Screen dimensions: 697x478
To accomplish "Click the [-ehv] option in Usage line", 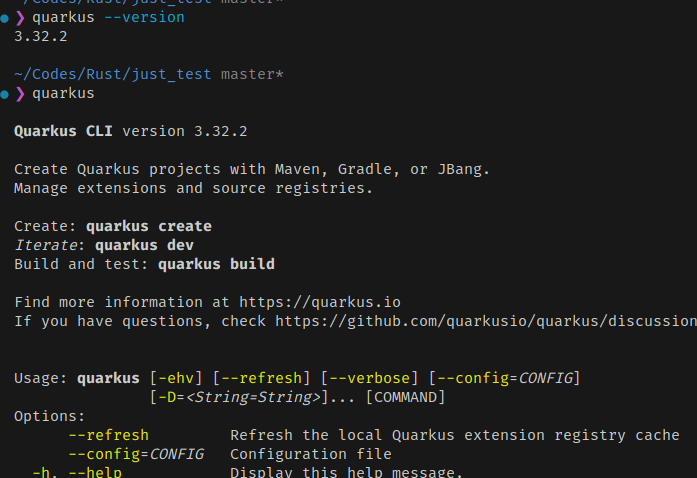I will tap(176, 378).
